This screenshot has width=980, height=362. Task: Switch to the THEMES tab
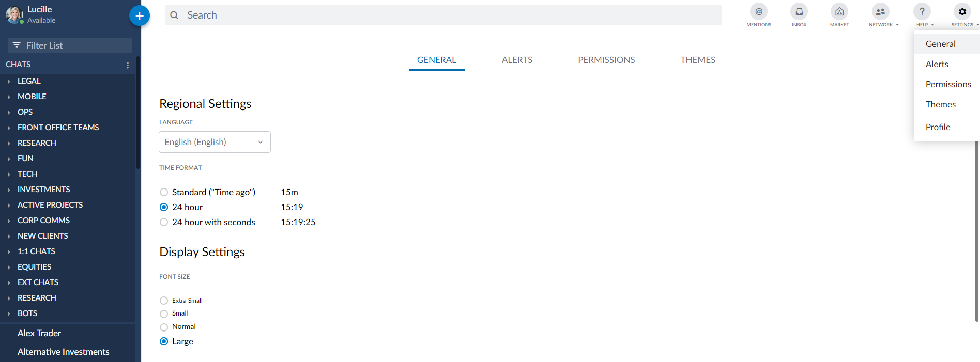pos(697,60)
